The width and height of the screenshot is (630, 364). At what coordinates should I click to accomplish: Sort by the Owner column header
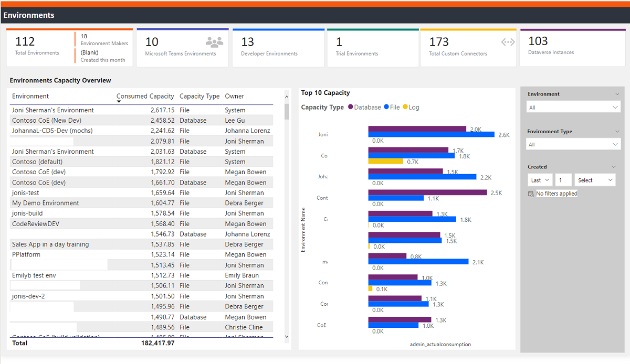pos(235,96)
